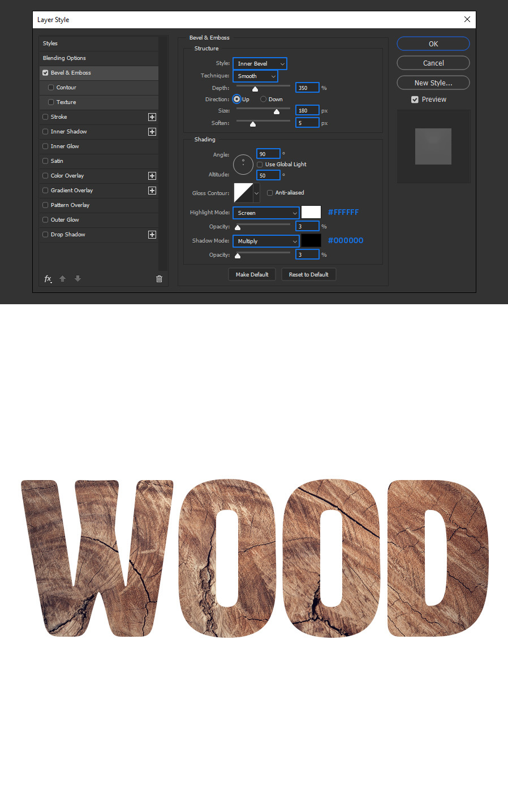Delete effect with trash icon
Screen dimensions: 508x812
click(159, 279)
